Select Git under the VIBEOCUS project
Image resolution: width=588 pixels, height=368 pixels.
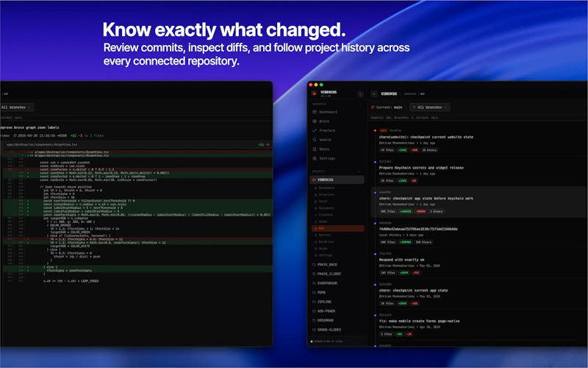coord(337,228)
